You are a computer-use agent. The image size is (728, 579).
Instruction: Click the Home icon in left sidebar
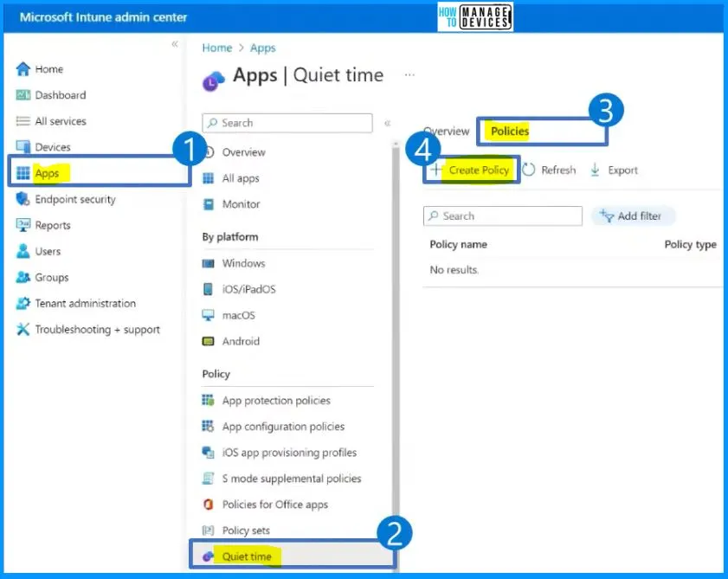pyautogui.click(x=23, y=69)
